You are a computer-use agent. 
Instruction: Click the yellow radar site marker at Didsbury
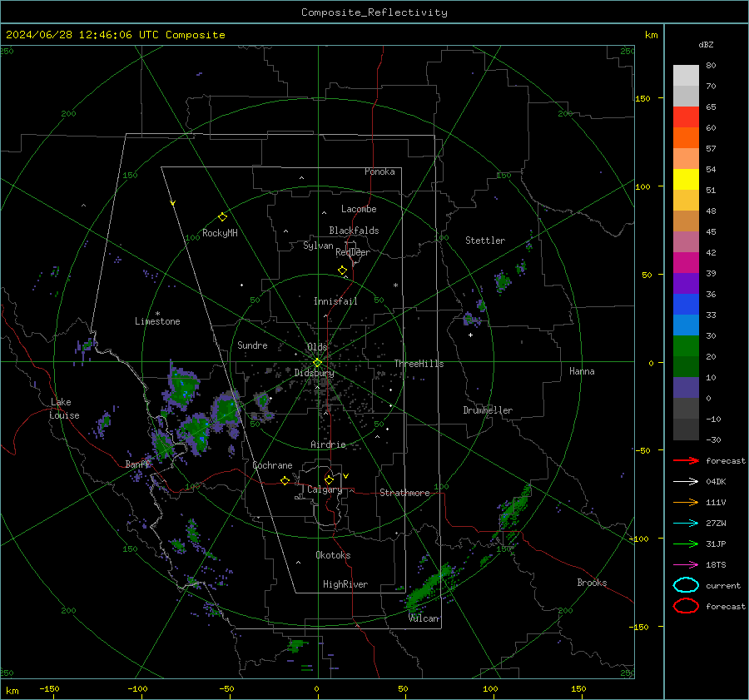[317, 363]
